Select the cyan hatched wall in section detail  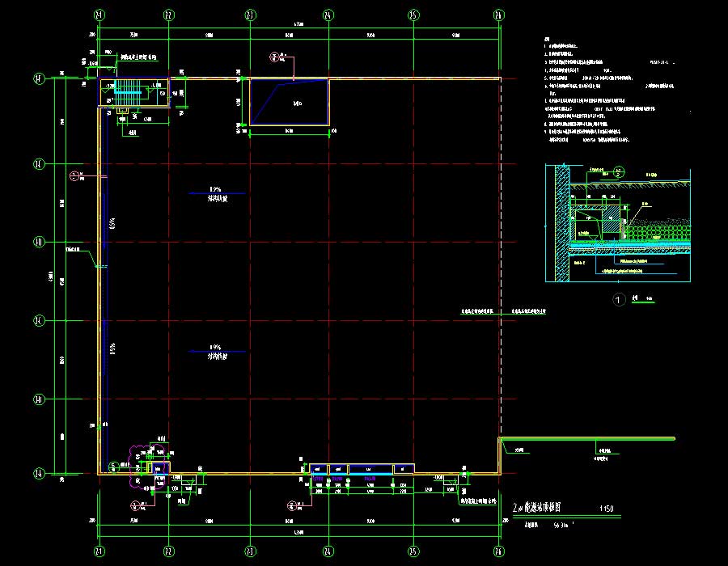(x=562, y=222)
